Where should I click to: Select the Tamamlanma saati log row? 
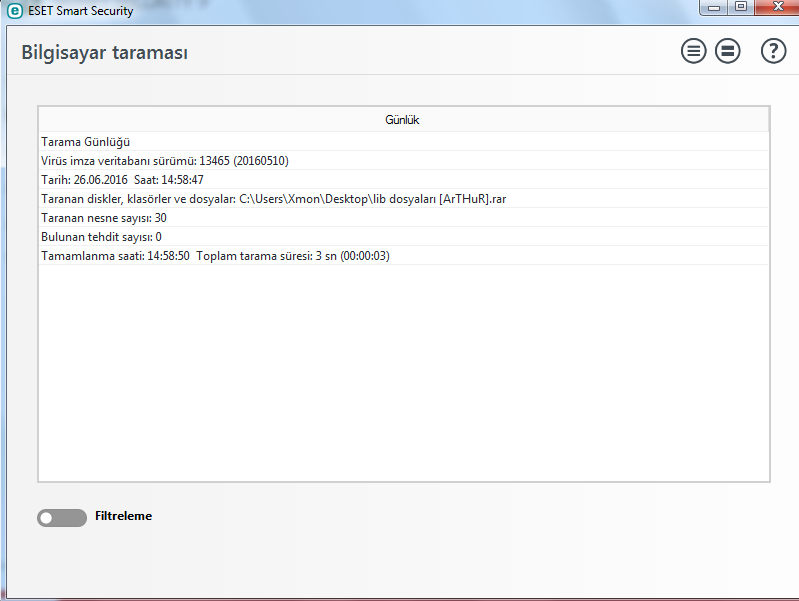point(215,256)
